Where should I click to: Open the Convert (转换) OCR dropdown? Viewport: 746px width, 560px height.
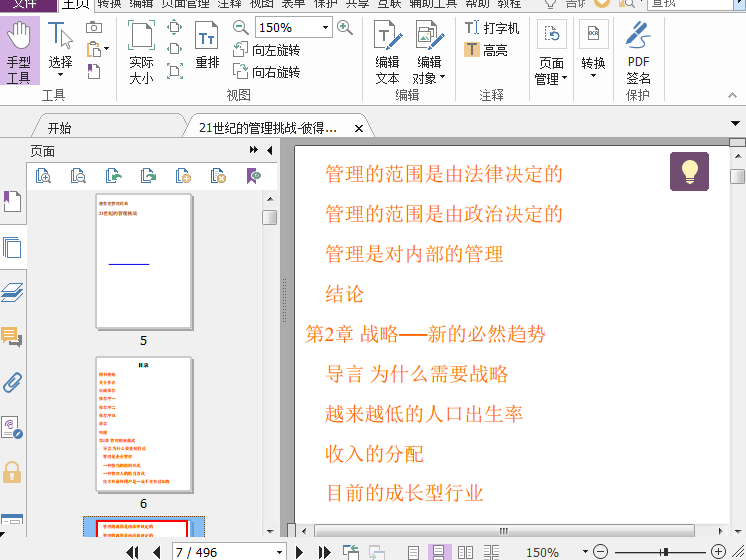coord(593,49)
